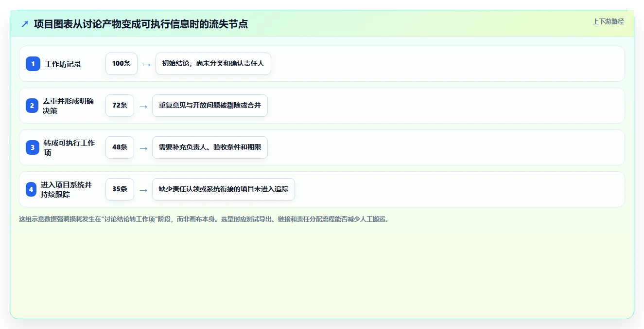This screenshot has width=644, height=329.
Task: Click the step 4 number badge
Action: 31,189
